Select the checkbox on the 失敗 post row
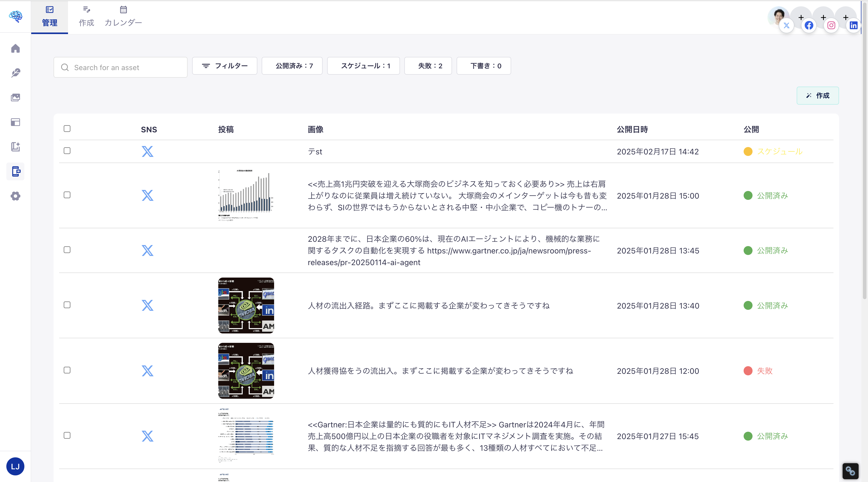Screen dimensions: 868x482 pos(67,370)
